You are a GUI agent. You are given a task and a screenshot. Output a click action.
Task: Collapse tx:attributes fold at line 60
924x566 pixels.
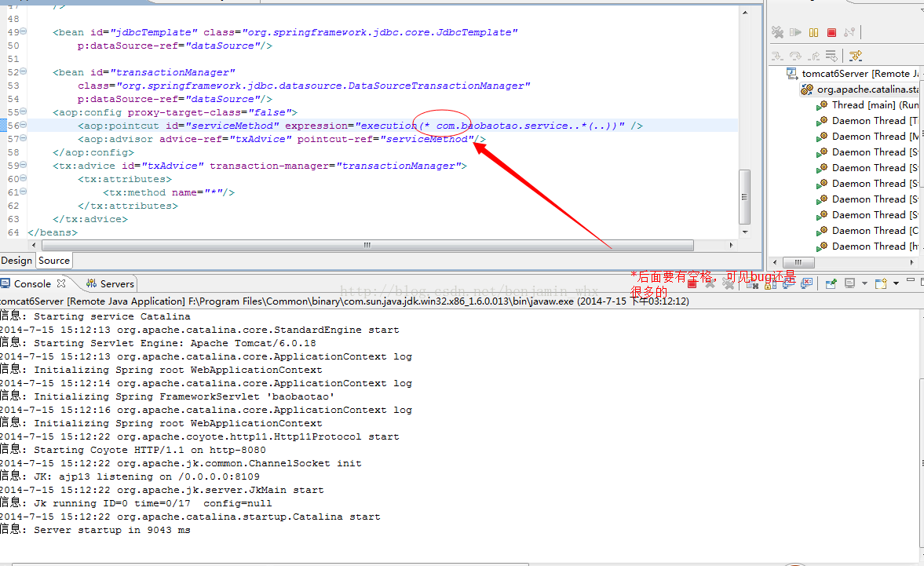click(x=24, y=178)
